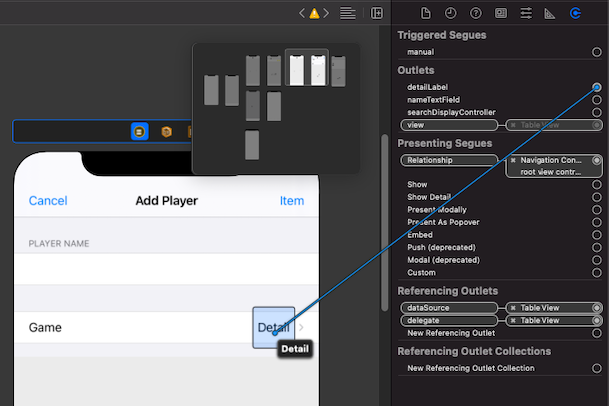The image size is (609, 406).
Task: Remove the delegate Table View connection
Action: coord(513,321)
